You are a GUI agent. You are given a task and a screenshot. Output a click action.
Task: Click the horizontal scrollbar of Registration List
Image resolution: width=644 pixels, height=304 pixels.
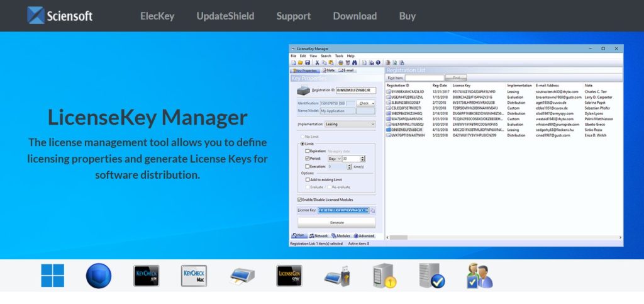click(x=504, y=237)
